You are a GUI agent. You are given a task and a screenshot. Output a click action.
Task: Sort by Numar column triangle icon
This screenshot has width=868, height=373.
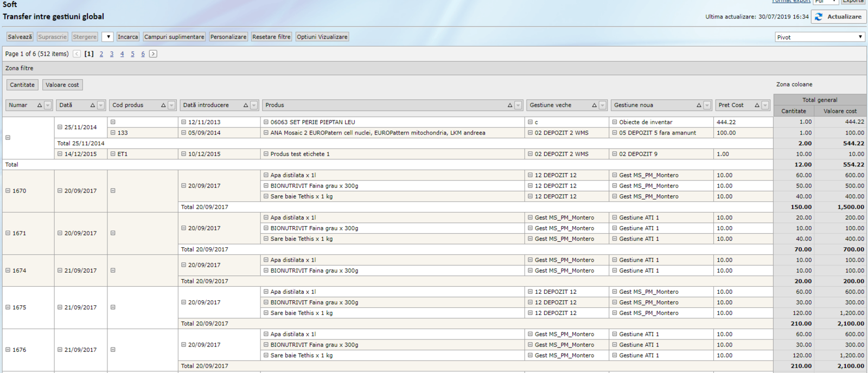[40, 105]
